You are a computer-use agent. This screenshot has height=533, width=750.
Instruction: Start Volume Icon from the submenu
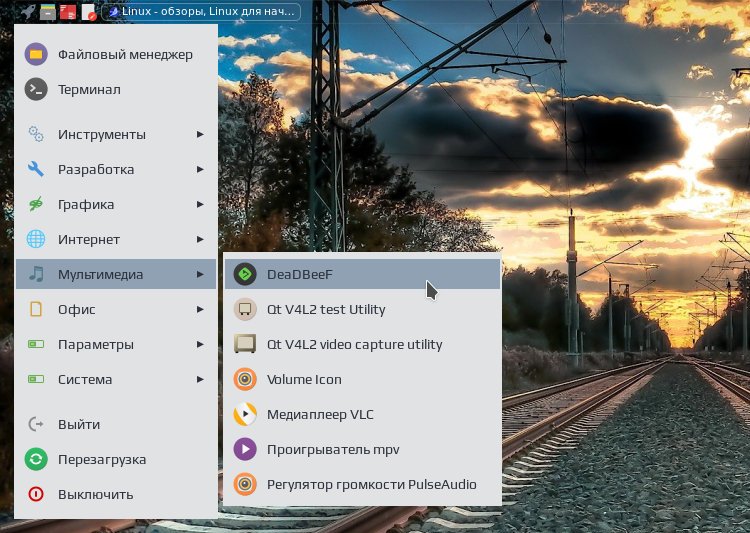click(363, 379)
